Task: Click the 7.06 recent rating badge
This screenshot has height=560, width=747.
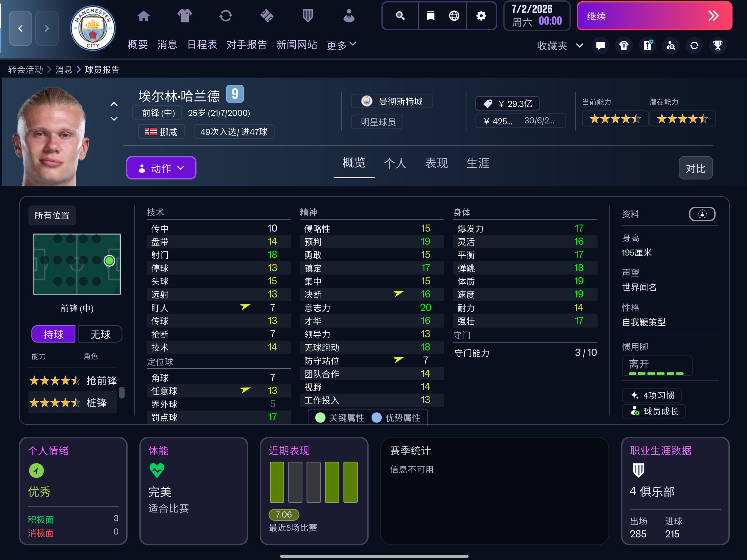Action: [x=284, y=514]
